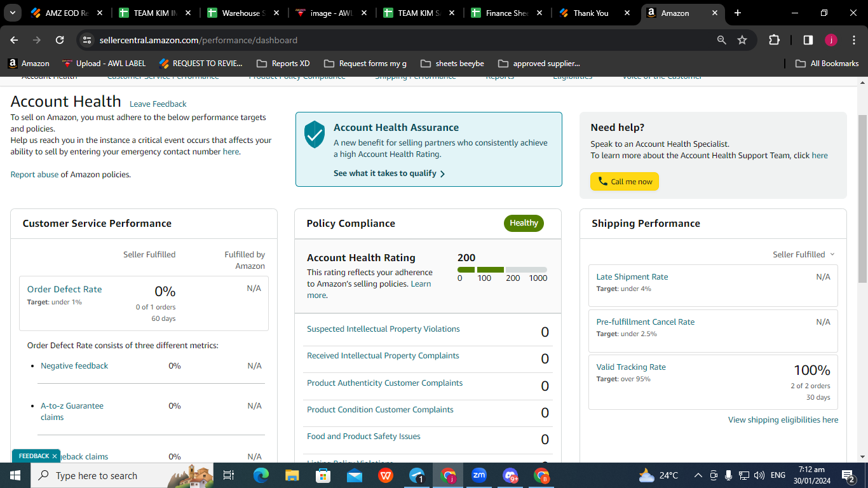Open the Chrome side panel
This screenshot has width=868, height=488.
point(808,40)
